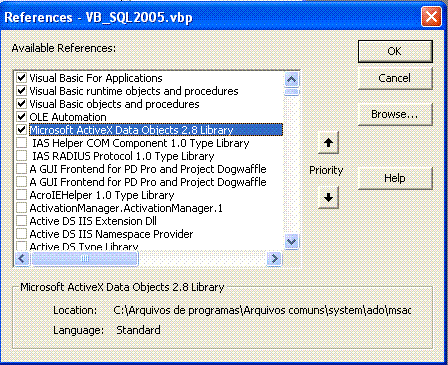Click the horizontal scroll left arrow
The width and height of the screenshot is (448, 365).
click(22, 258)
